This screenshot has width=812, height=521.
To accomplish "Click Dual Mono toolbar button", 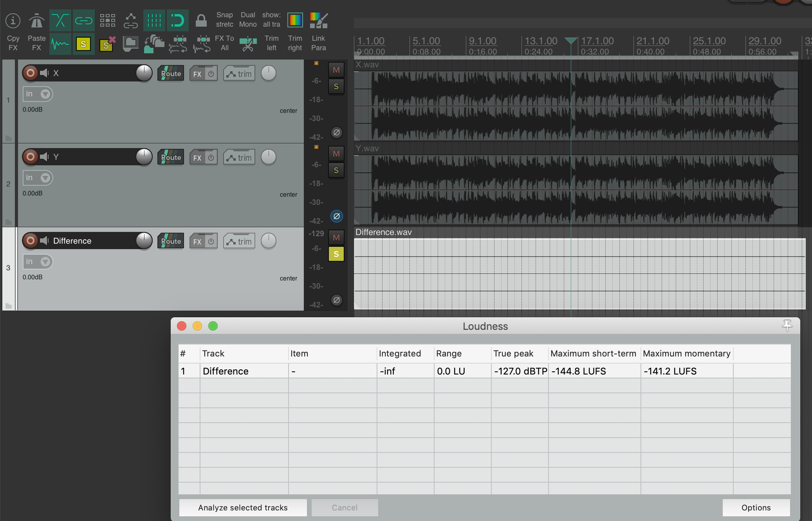I will pos(248,20).
